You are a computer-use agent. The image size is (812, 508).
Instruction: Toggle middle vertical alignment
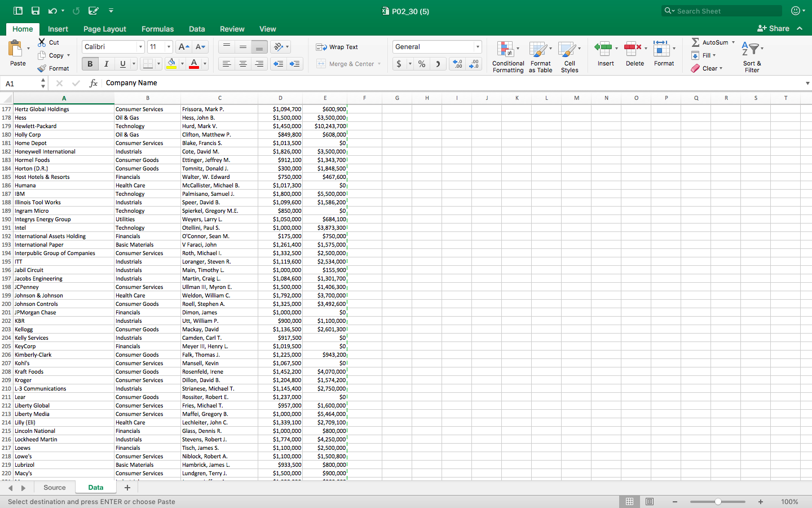(242, 47)
